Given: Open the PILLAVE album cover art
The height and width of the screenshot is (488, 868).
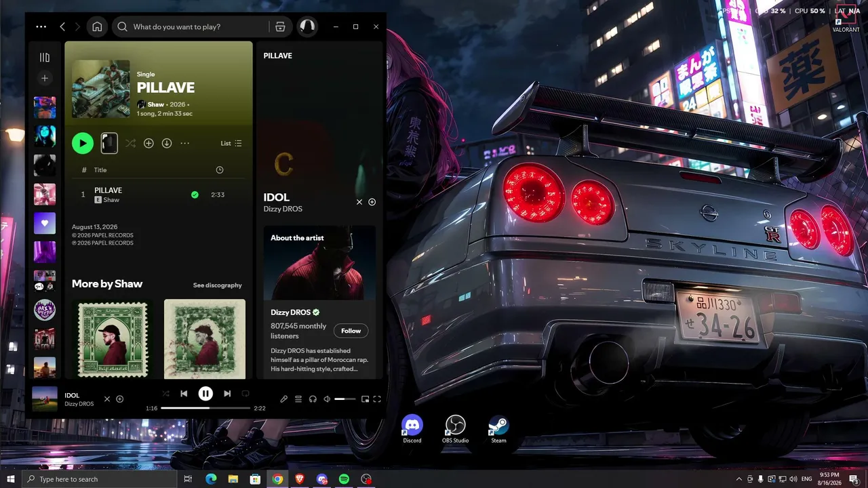Looking at the screenshot, I should (100, 89).
